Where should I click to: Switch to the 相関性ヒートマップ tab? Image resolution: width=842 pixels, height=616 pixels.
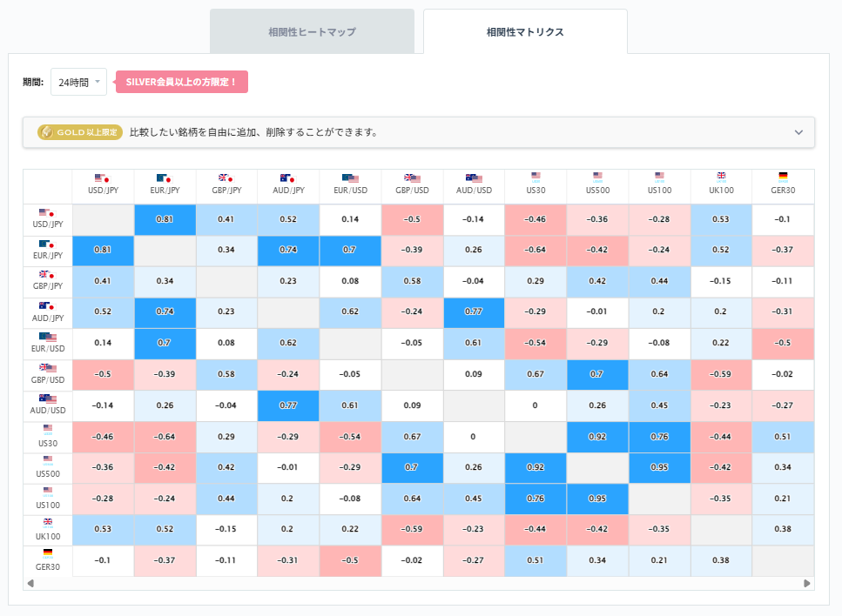tap(312, 30)
